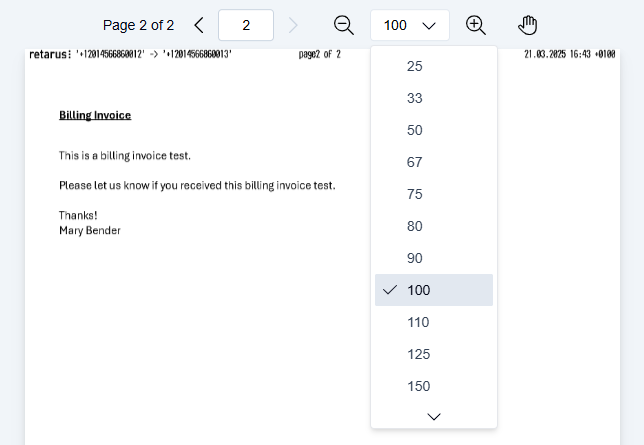The height and width of the screenshot is (445, 644).
Task: Click the page number input field
Action: [x=246, y=25]
